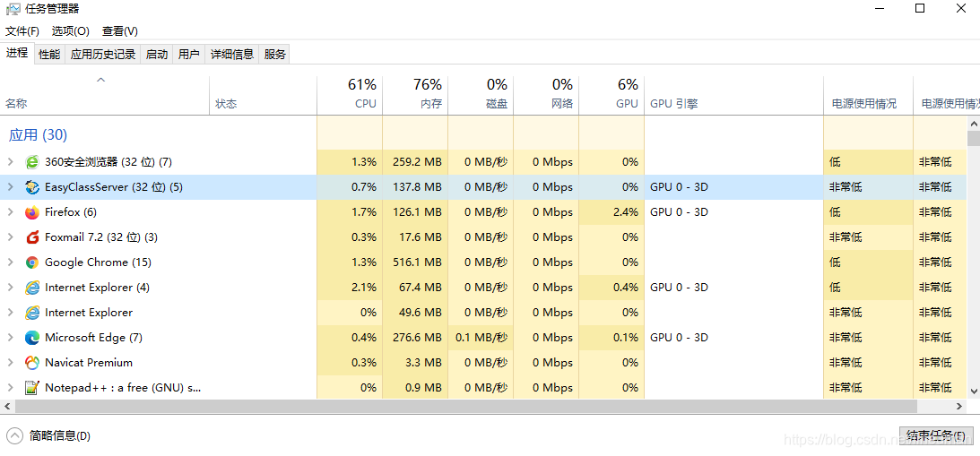Switch to the 启动 tab
This screenshot has height=456, width=980.
[157, 55]
